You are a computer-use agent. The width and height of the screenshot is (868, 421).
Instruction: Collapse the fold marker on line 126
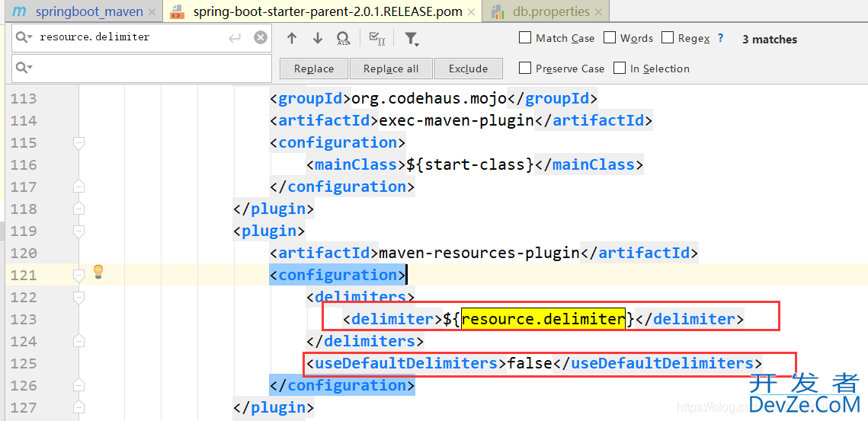pyautogui.click(x=78, y=385)
